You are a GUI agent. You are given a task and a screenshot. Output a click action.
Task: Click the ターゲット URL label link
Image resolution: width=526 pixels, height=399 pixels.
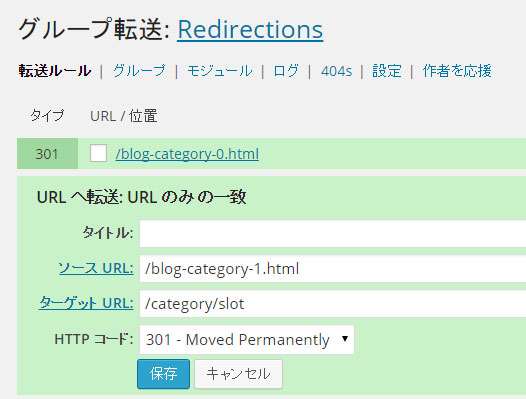[x=86, y=303]
